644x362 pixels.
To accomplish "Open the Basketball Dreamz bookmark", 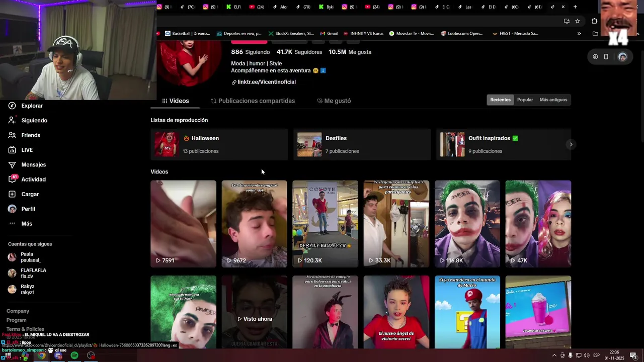I will click(x=187, y=34).
